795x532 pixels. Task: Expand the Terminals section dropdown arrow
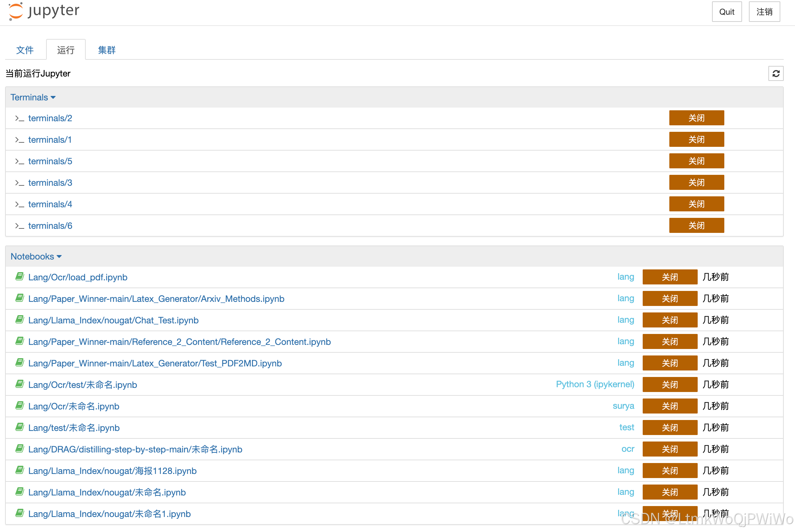pos(54,97)
